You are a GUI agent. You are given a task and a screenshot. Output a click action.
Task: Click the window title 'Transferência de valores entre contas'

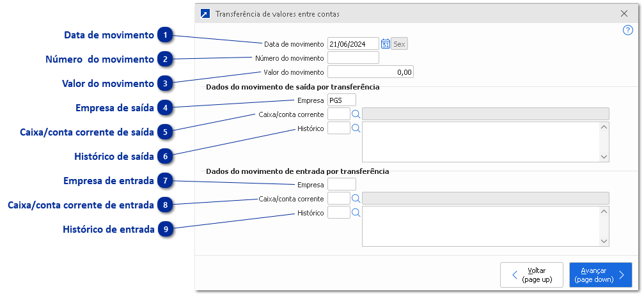(278, 14)
